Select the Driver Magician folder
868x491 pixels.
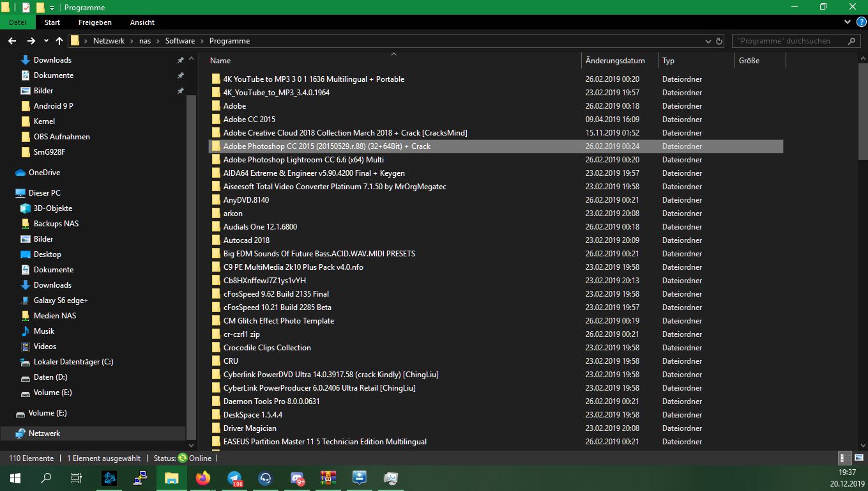click(x=250, y=428)
